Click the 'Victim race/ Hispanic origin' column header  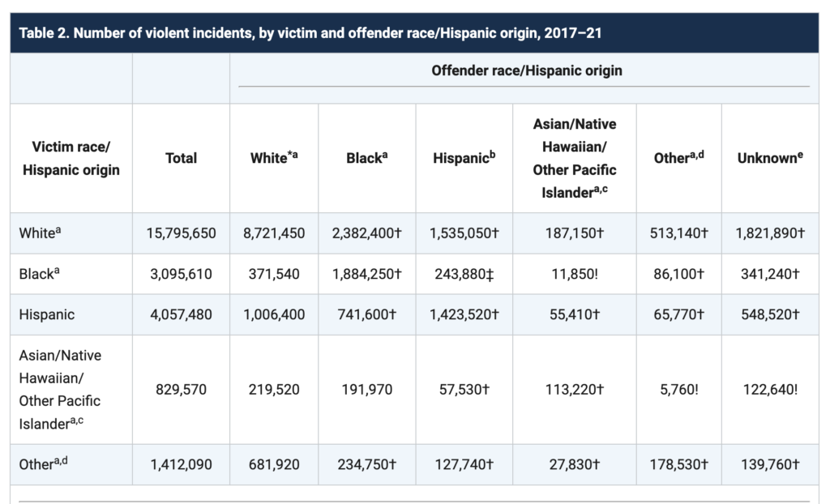[x=71, y=158]
